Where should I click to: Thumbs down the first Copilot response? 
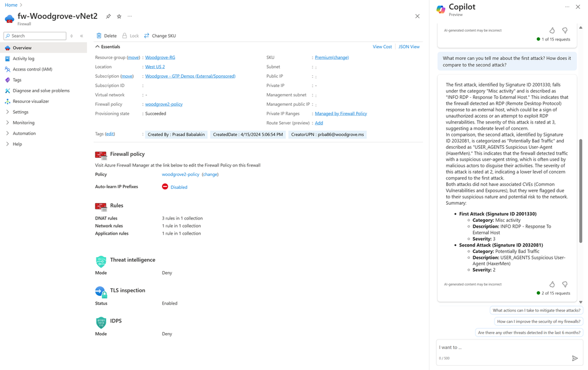coord(564,31)
